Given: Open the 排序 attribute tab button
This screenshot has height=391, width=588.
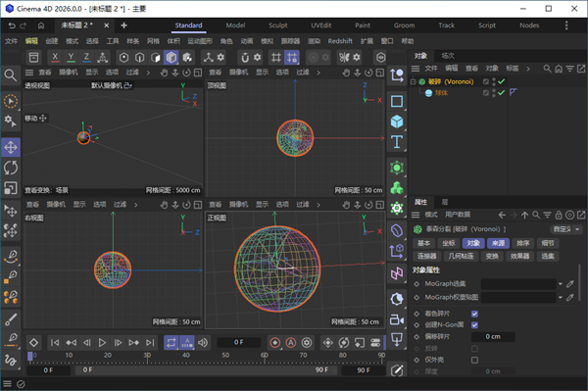Looking at the screenshot, I should tap(522, 243).
